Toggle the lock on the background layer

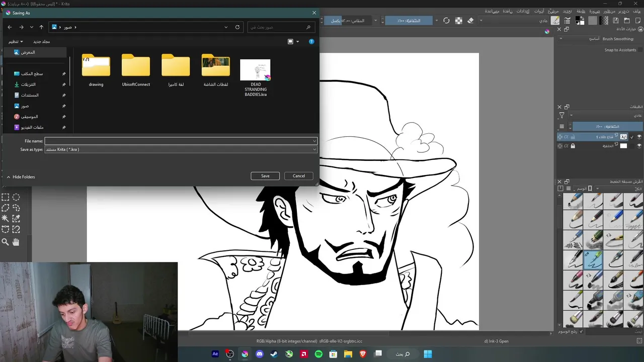(573, 146)
